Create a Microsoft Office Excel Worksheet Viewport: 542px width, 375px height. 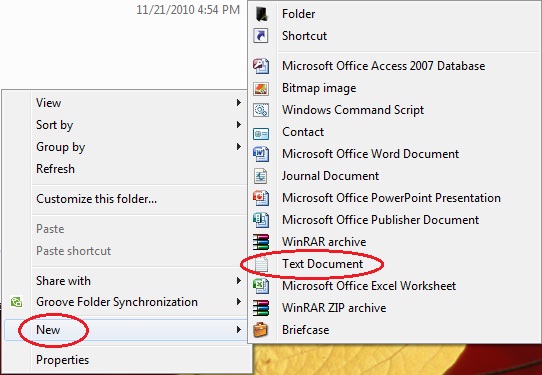[x=369, y=286]
